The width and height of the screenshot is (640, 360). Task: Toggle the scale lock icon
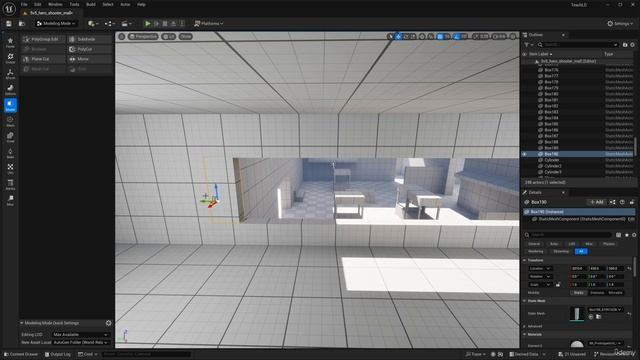coord(558,284)
